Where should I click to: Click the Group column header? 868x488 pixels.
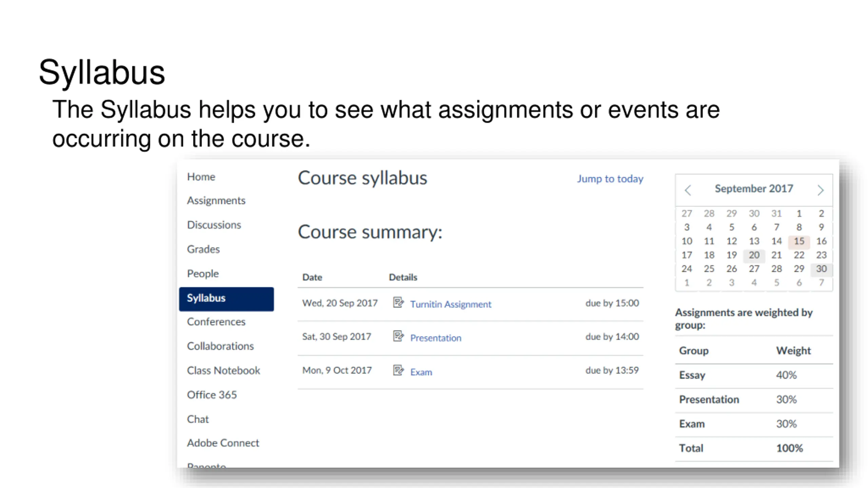pyautogui.click(x=693, y=351)
